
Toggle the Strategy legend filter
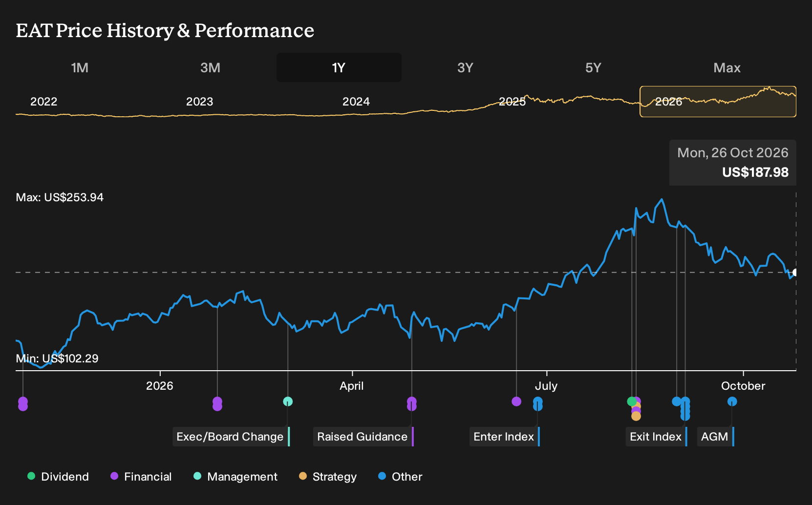pos(328,477)
